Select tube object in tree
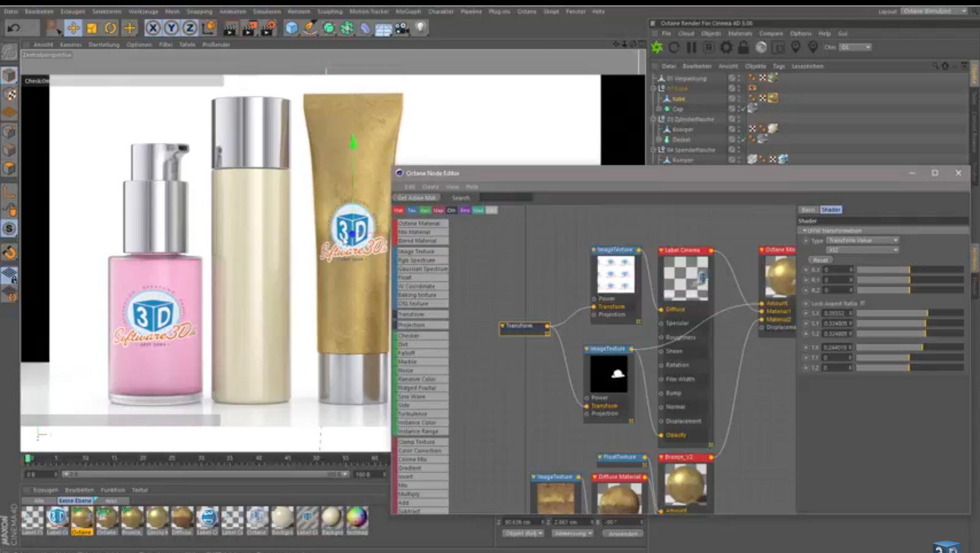The width and height of the screenshot is (980, 553). click(679, 99)
